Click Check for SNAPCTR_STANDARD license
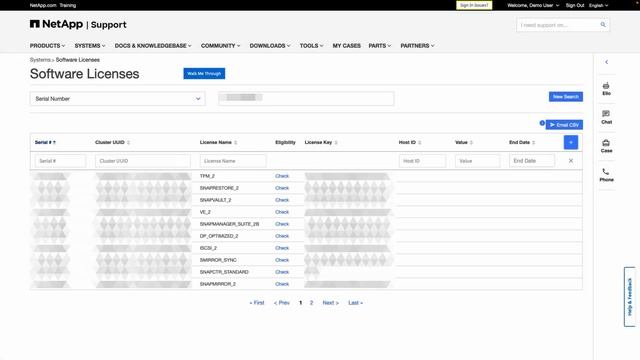The image size is (640, 360). point(282,272)
